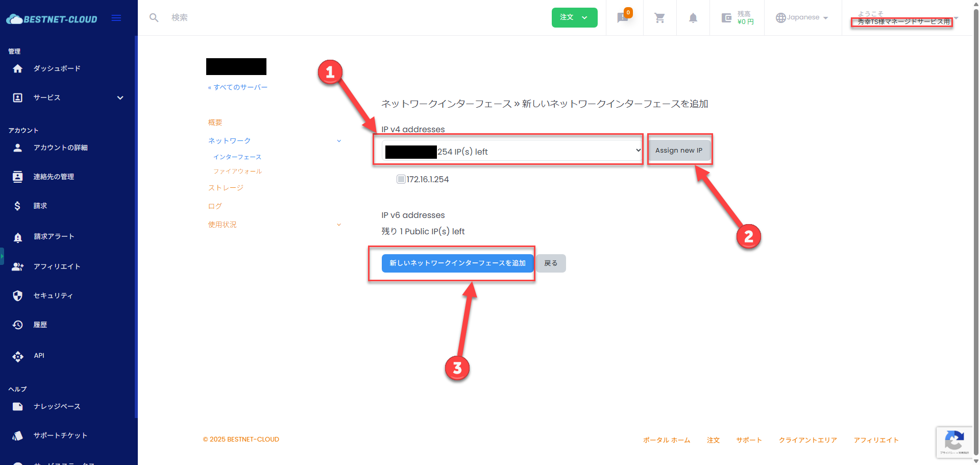Screen dimensions: 980x465
Task: Open the ファイアウォール submenu item
Action: [x=237, y=172]
